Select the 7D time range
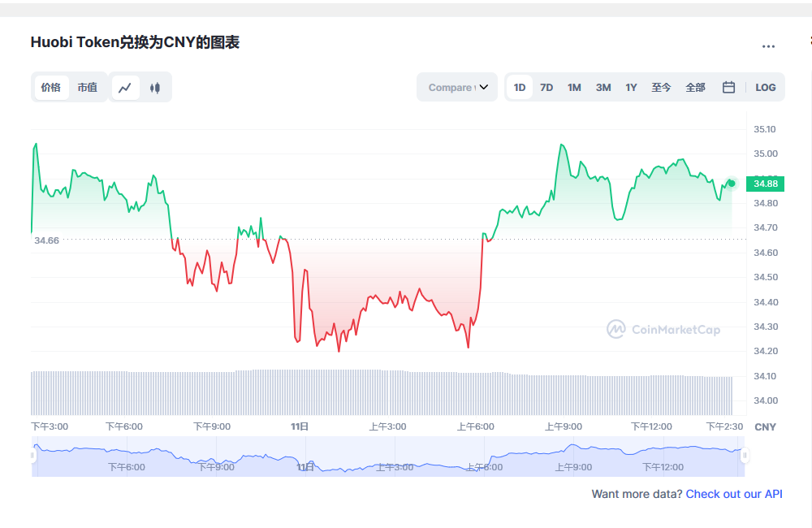This screenshot has width=812, height=528. (x=546, y=88)
